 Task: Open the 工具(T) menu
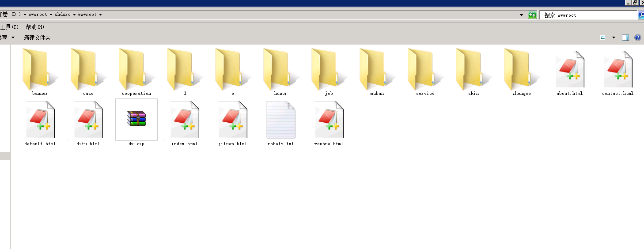[x=9, y=27]
